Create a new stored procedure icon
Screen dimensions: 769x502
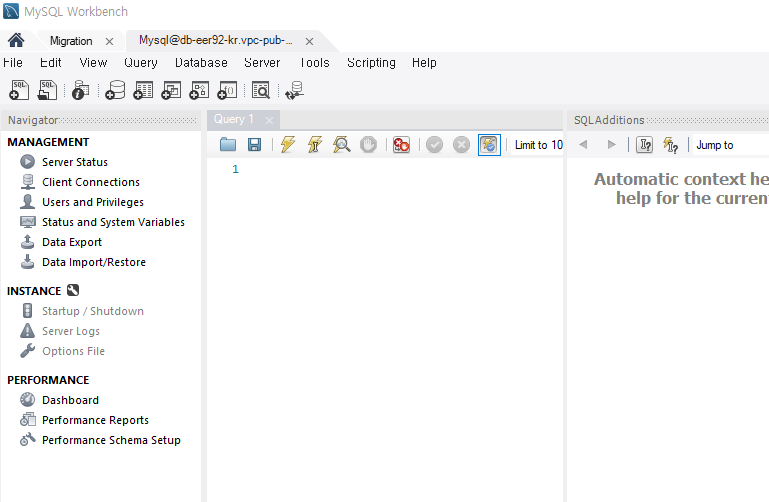[199, 90]
